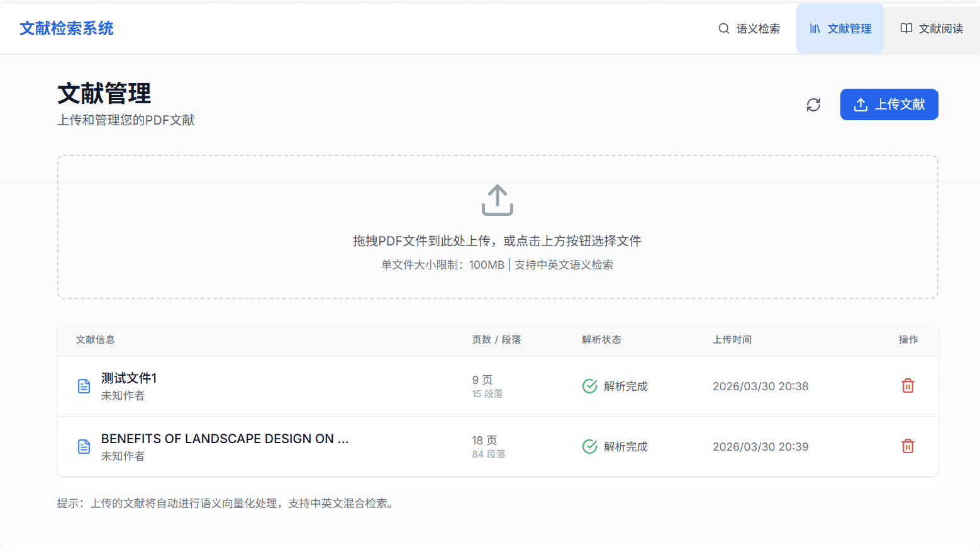The image size is (980, 552).
Task: Click the 文献检索系统 logo link
Action: 67,28
